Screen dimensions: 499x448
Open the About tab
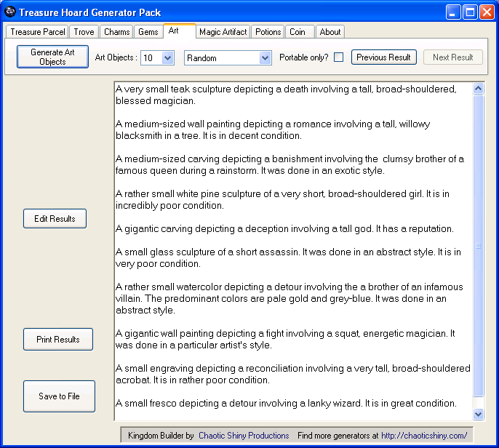coord(330,32)
